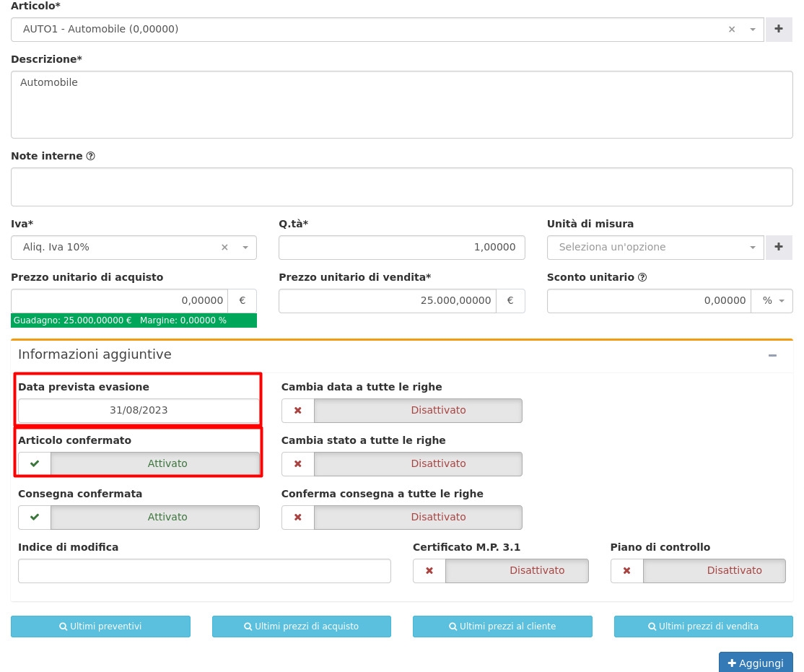
Task: Click the help icon next to Sconto unitario
Action: coord(642,277)
